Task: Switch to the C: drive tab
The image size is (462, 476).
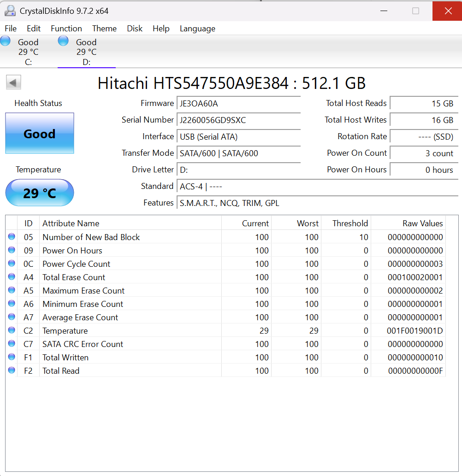Action: point(28,52)
